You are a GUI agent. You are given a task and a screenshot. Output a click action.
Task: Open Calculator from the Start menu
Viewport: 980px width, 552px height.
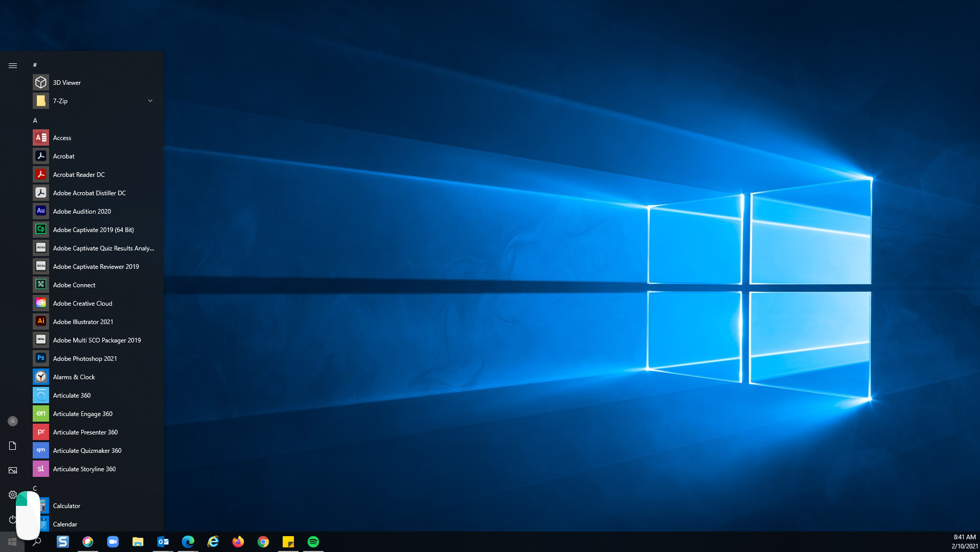click(66, 505)
